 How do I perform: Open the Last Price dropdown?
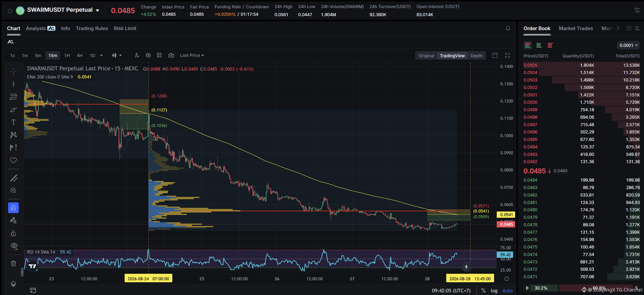point(192,55)
